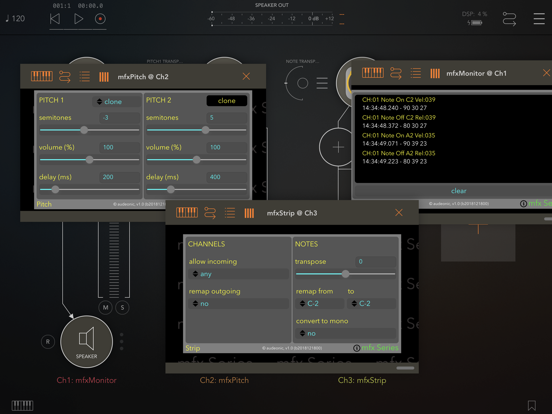The image size is (552, 414).
Task: Click the bookmark icon at bottom right
Action: coord(532,405)
